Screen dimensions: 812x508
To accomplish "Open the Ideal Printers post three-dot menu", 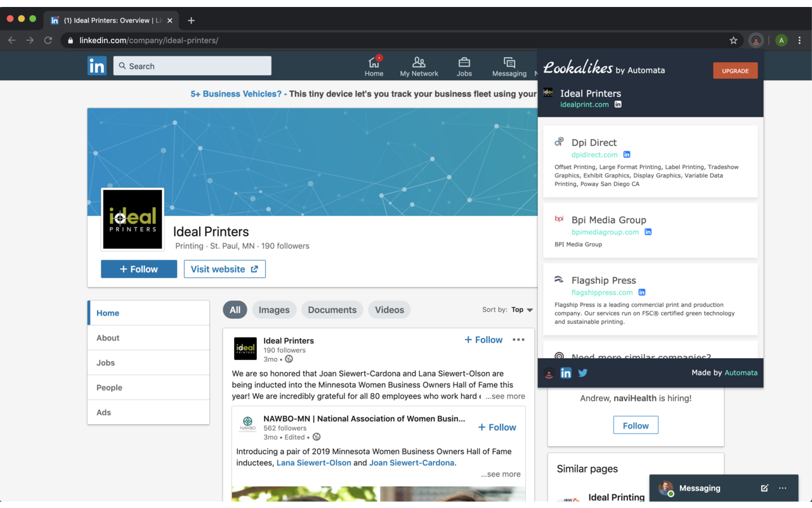I will [x=518, y=340].
